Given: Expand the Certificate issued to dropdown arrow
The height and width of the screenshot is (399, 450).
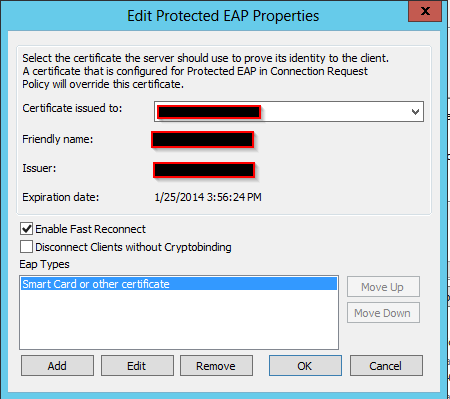Looking at the screenshot, I should pyautogui.click(x=415, y=112).
